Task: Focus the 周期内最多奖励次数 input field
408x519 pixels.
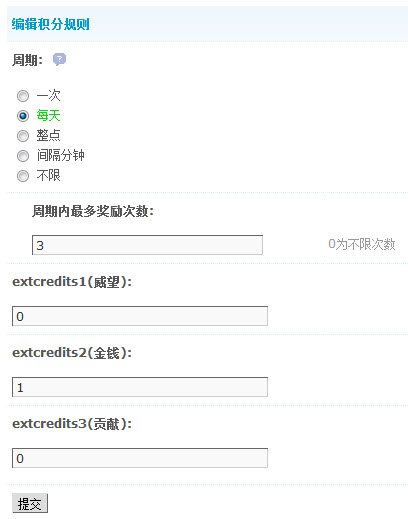Action: coord(147,245)
